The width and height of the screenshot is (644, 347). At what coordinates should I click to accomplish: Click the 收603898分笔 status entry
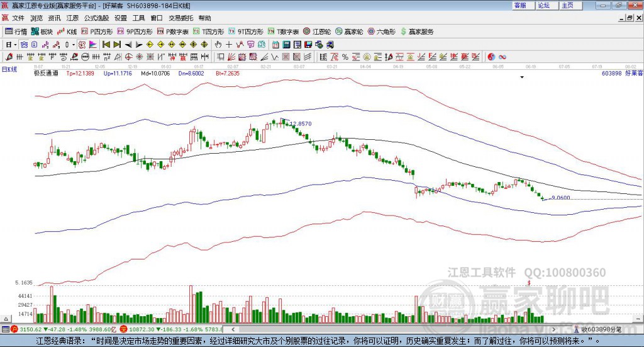597,329
